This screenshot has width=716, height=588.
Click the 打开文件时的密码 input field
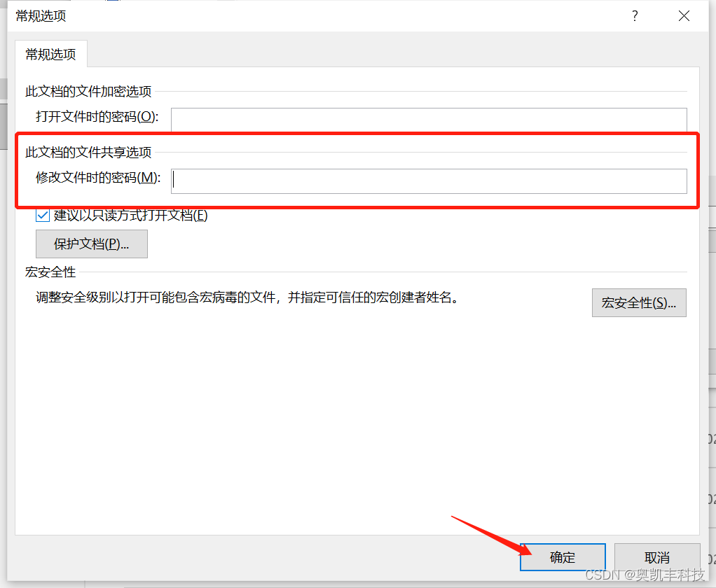click(x=429, y=120)
